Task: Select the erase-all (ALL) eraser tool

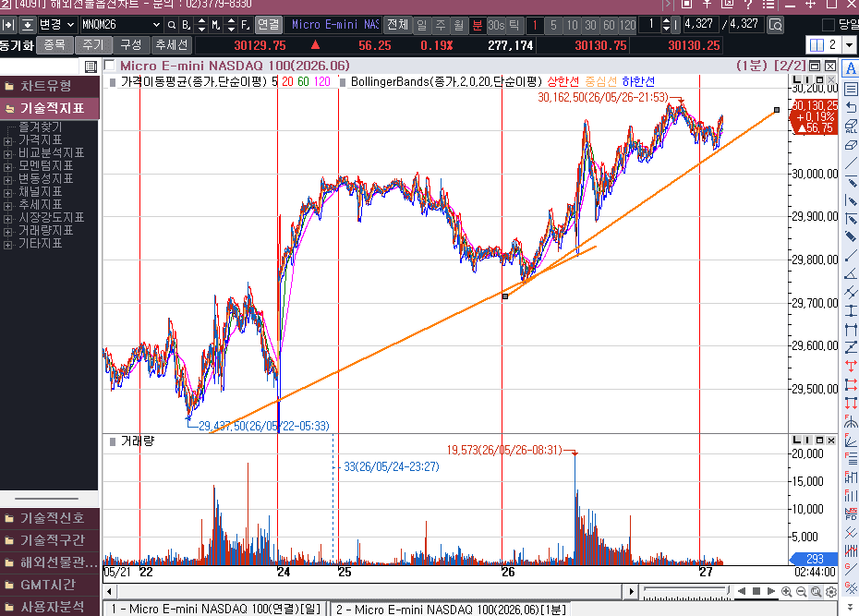Action: (851, 126)
